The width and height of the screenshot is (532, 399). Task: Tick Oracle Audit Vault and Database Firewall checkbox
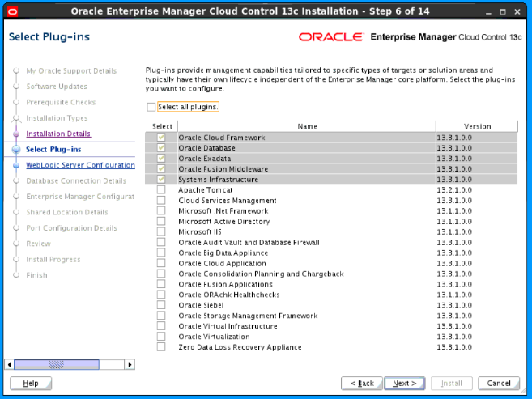point(161,242)
